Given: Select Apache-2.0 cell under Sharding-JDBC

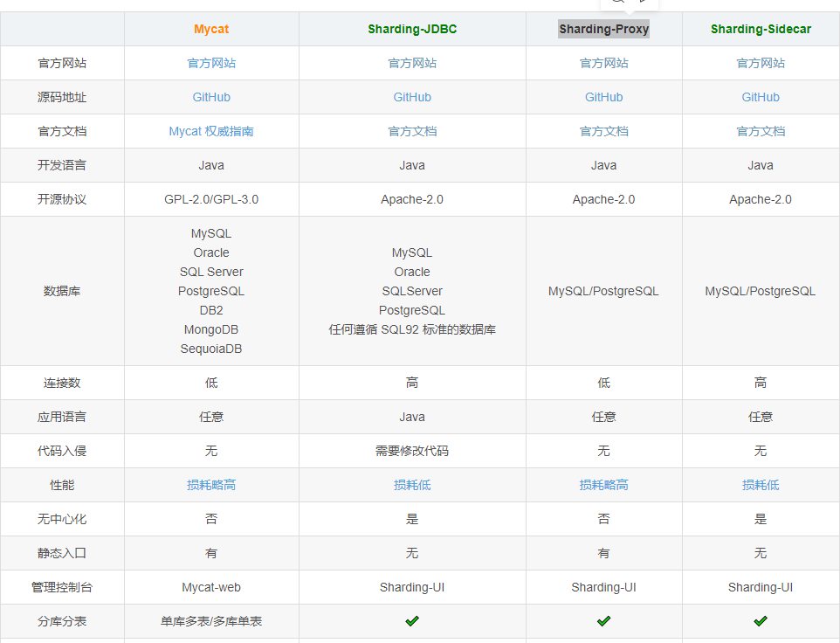Looking at the screenshot, I should click(412, 199).
